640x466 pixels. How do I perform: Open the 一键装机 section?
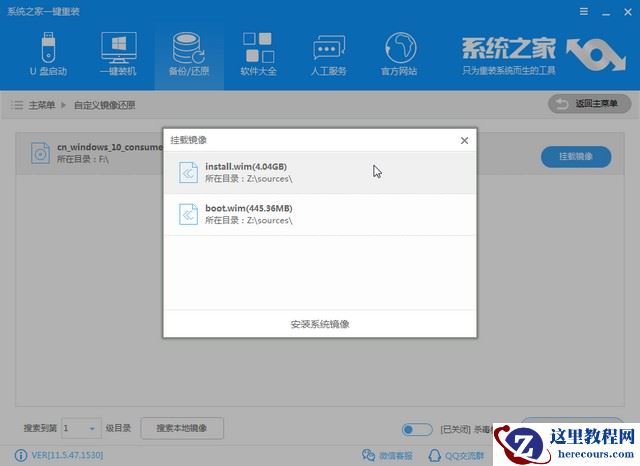[118, 55]
